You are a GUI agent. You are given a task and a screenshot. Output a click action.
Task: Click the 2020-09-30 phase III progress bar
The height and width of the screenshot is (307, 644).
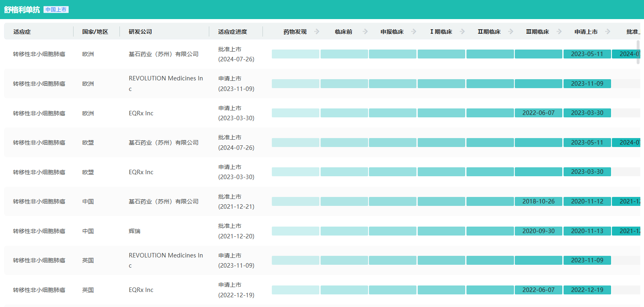538,231
